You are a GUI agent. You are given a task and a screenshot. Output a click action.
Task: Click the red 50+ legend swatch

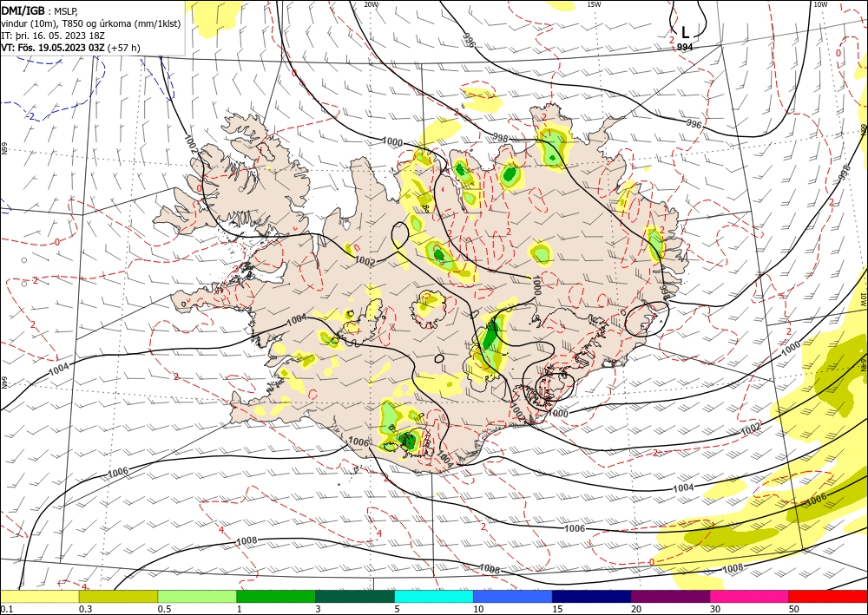tap(828, 596)
